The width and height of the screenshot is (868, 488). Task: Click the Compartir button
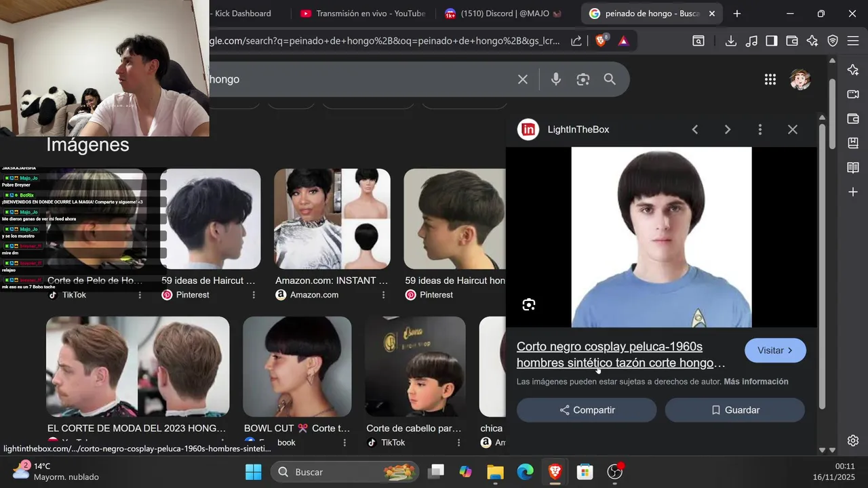587,410
